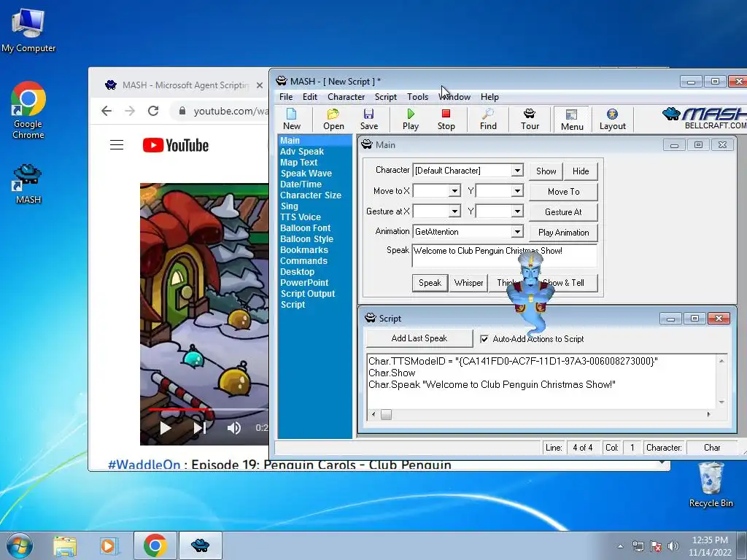Screen dimensions: 747x560
Task: Select TTS Voice in the sidebar
Action: (300, 217)
